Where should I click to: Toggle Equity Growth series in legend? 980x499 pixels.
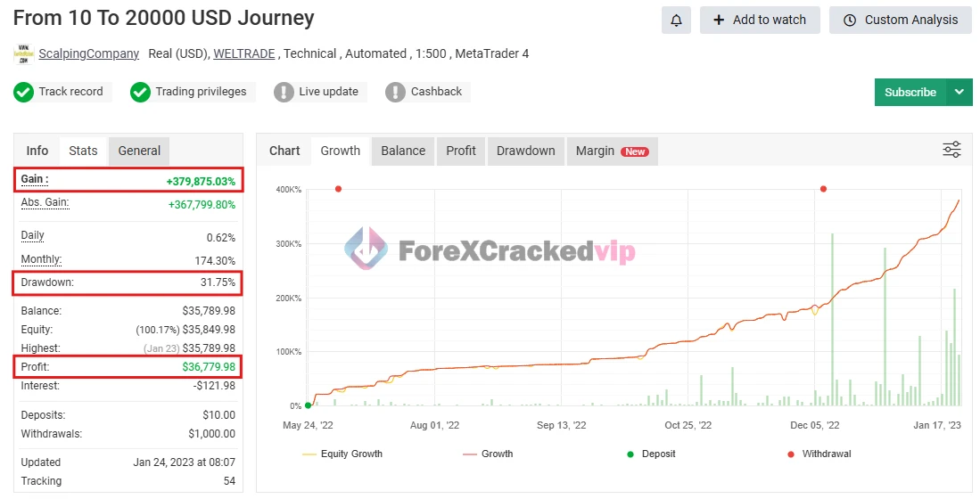click(x=342, y=454)
